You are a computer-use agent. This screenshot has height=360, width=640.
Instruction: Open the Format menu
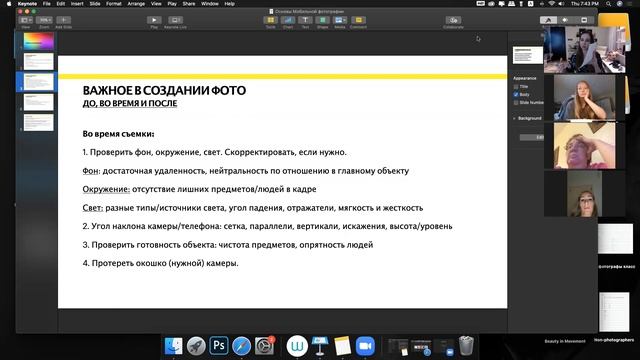coord(113,4)
